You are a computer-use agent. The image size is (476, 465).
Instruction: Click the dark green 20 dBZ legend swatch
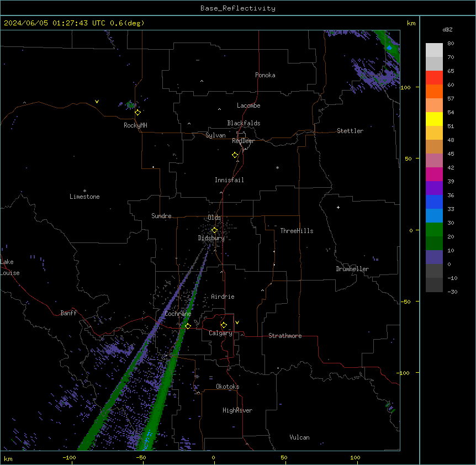434,243
